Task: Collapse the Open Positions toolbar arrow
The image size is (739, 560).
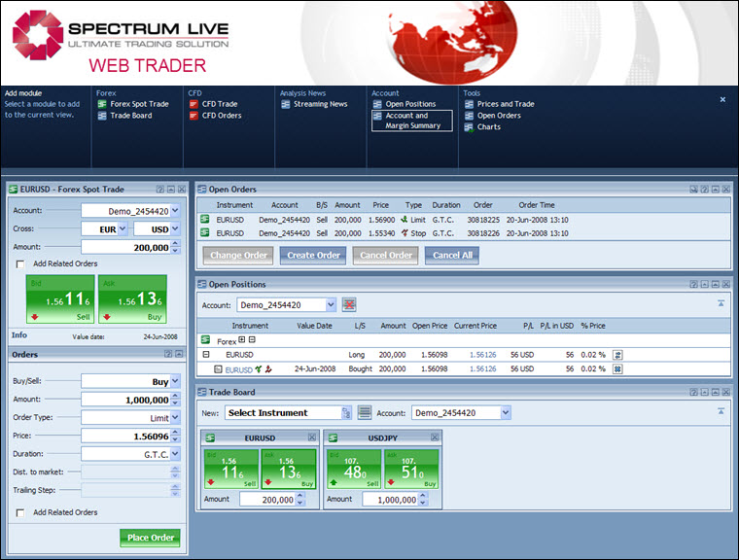Action: (x=721, y=303)
